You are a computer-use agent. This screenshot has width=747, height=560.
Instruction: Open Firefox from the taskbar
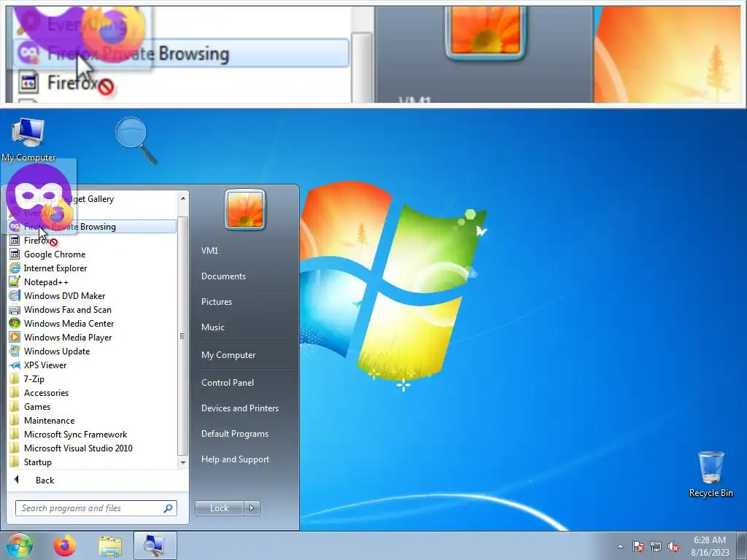click(x=65, y=545)
